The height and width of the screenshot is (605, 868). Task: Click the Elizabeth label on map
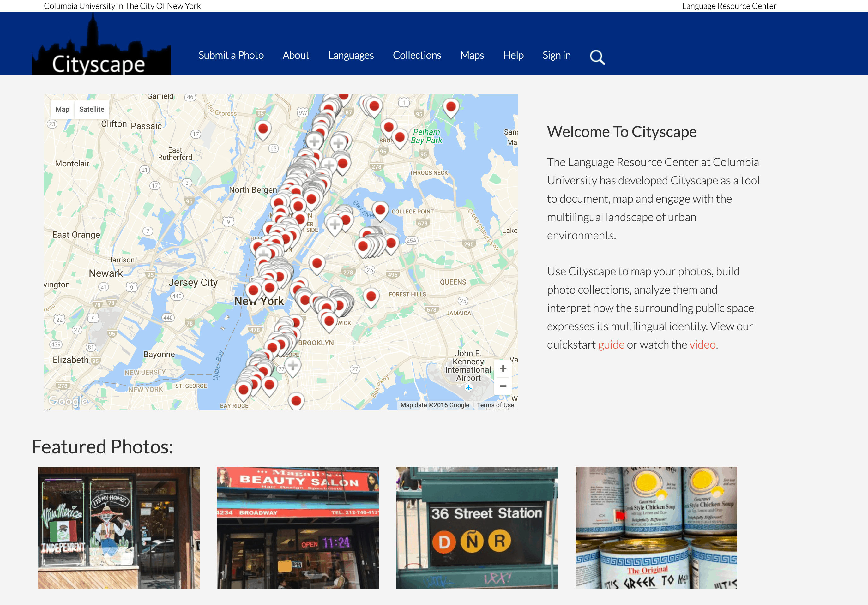(70, 360)
